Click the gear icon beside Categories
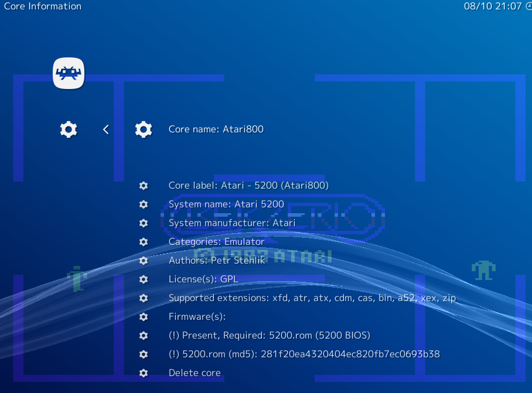 (x=144, y=242)
